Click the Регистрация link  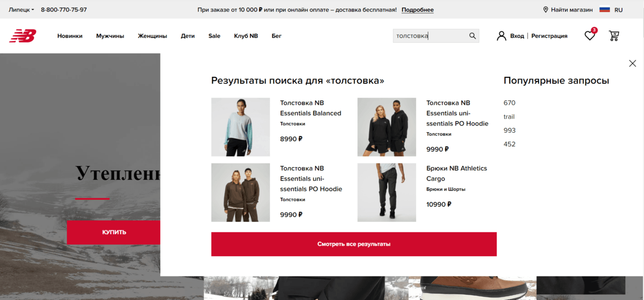[x=549, y=36]
